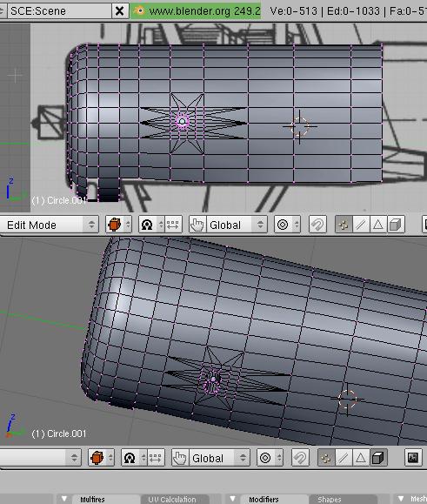This screenshot has height=504, width=427.
Task: Select edge select mode in the upper viewport header
Action: pyautogui.click(x=361, y=225)
